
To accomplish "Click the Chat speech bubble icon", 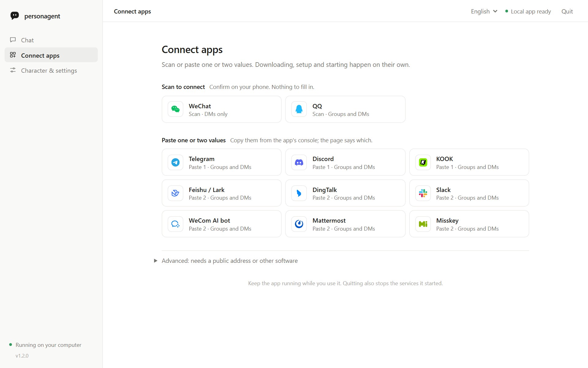I will coord(13,40).
